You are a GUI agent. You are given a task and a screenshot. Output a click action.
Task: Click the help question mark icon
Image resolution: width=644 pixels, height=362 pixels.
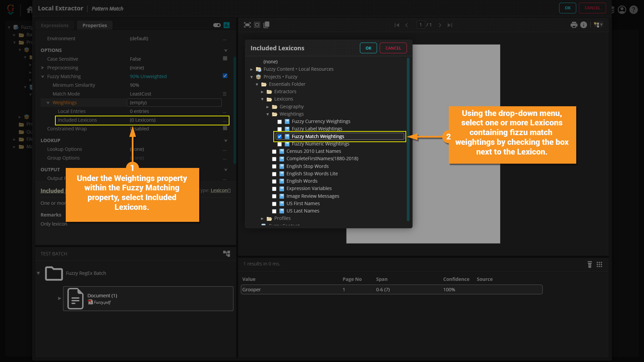(633, 10)
